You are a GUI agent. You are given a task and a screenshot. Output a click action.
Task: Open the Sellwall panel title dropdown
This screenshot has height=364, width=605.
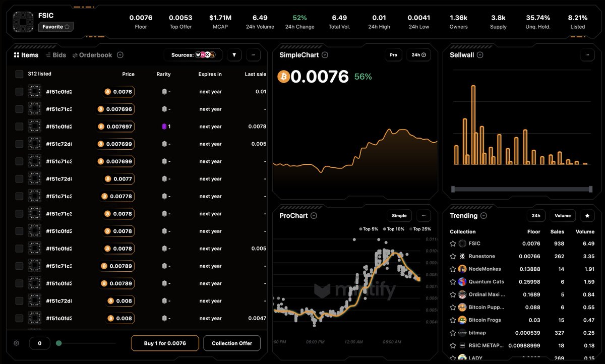[x=480, y=55]
